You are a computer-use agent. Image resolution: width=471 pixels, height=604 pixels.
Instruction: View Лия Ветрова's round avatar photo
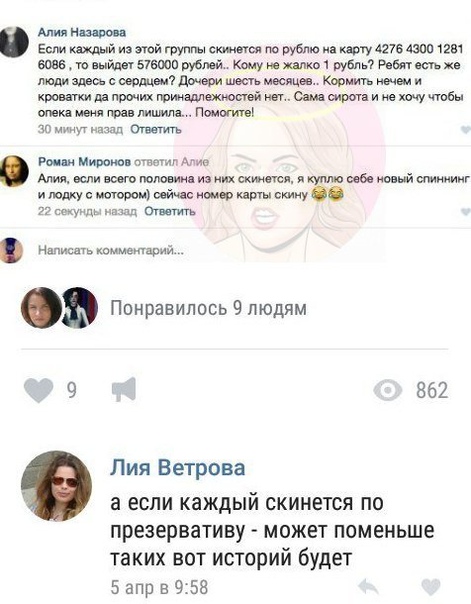56,486
